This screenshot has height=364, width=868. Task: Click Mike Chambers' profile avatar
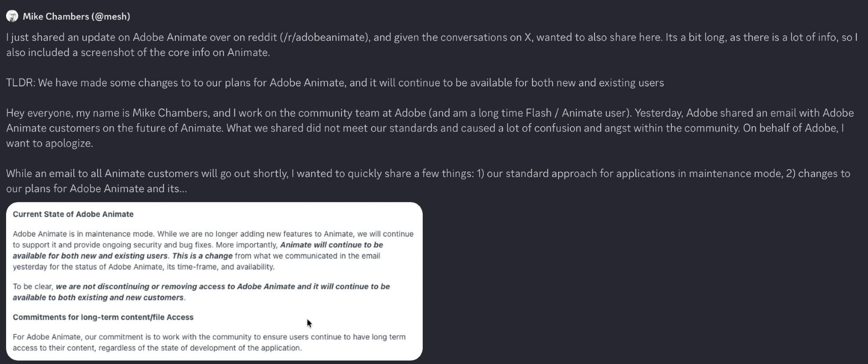point(12,16)
